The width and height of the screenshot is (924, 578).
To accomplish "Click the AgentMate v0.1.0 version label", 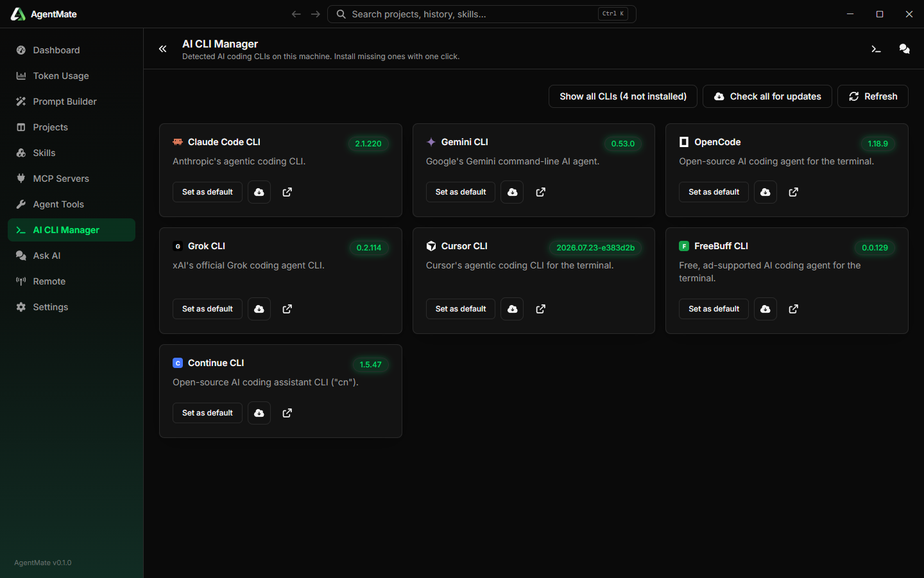I will click(x=43, y=563).
